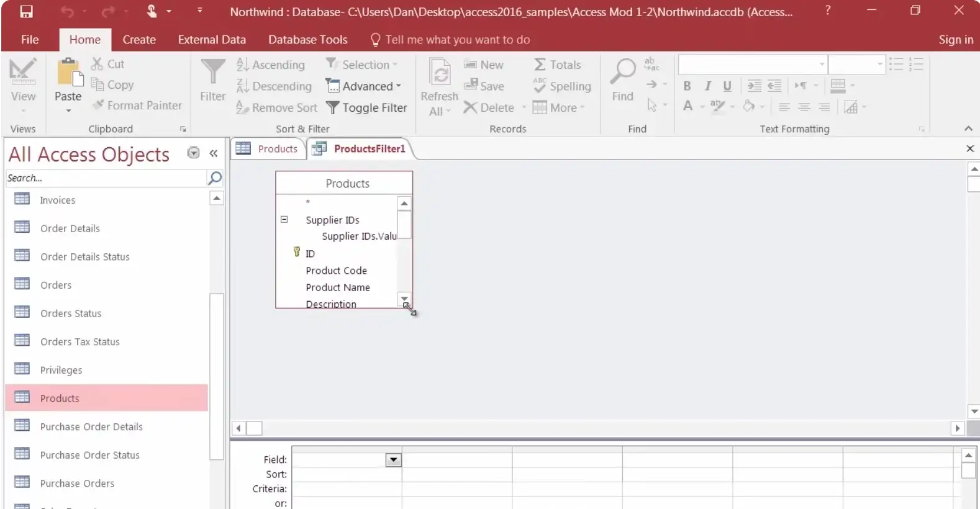Screen dimensions: 980x509
Task: Open the Create ribbon tab
Action: pyautogui.click(x=139, y=40)
